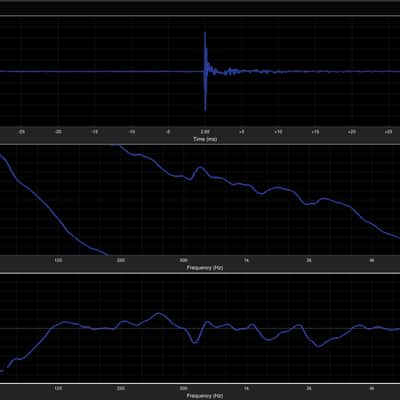Viewport: 400px width, 400px height.
Task: Click the -20 ms tick label
Action: 58,132
